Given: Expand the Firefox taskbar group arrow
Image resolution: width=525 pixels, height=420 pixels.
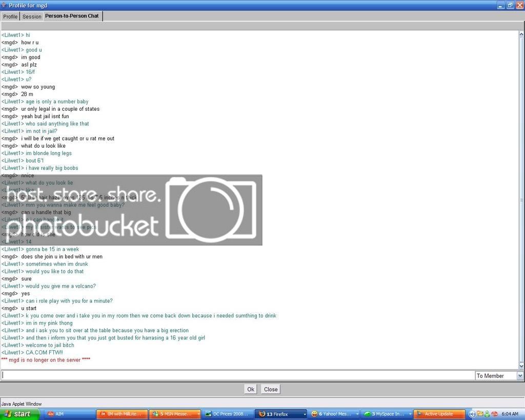Looking at the screenshot, I should [305, 414].
